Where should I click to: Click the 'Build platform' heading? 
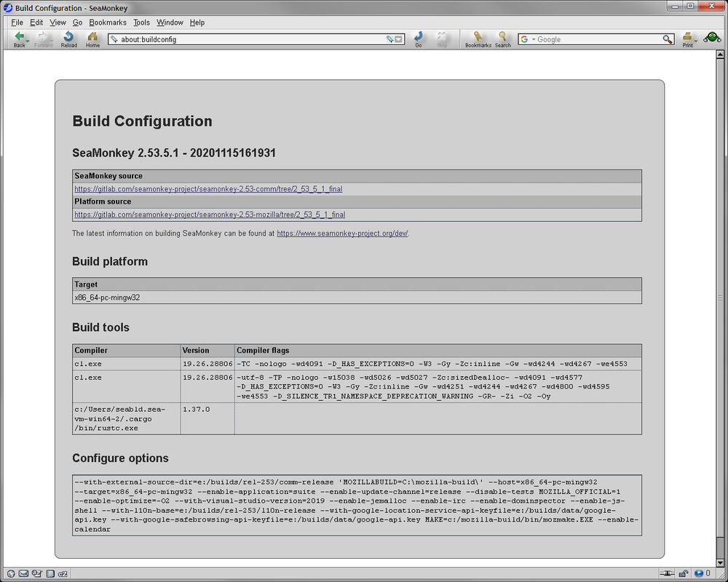pos(110,262)
